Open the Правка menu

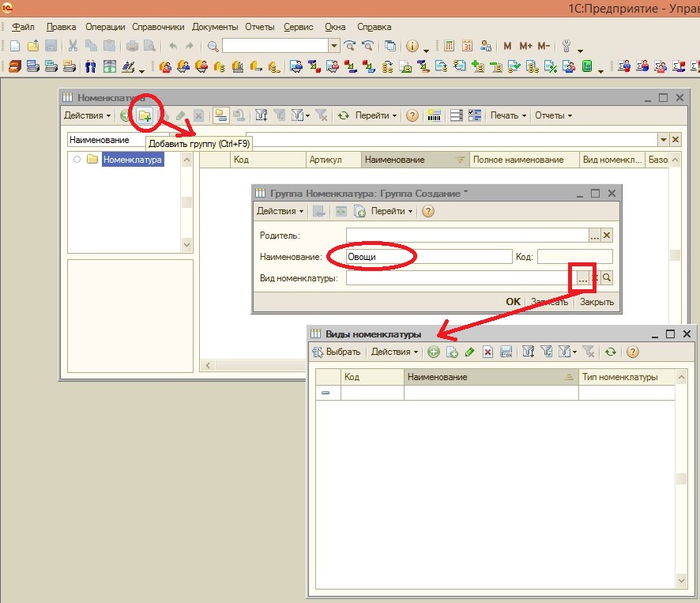coord(61,27)
